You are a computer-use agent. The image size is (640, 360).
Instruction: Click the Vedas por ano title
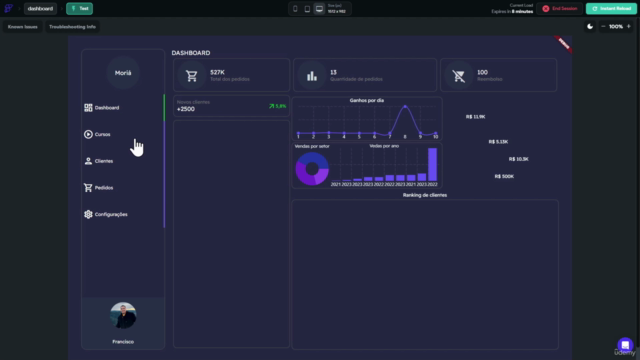pyautogui.click(x=384, y=146)
